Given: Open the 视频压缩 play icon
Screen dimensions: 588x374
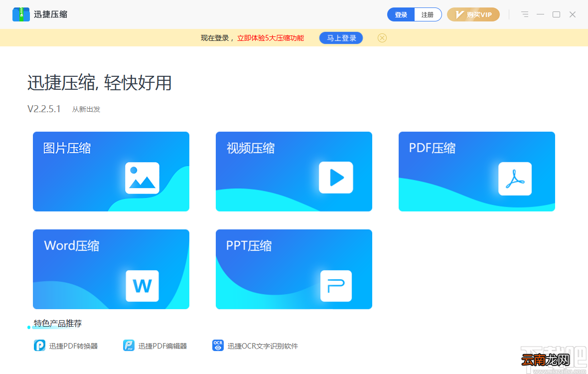Looking at the screenshot, I should tap(336, 178).
